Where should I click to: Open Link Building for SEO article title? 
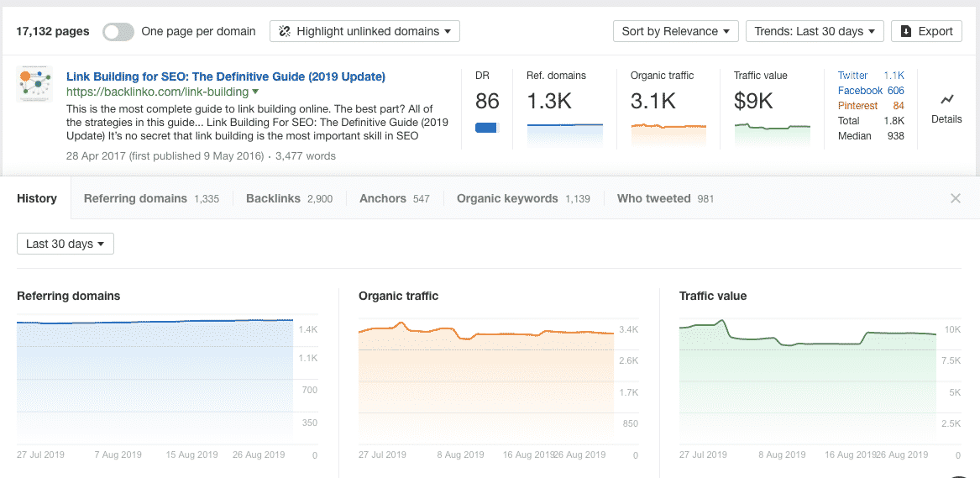coord(226,76)
